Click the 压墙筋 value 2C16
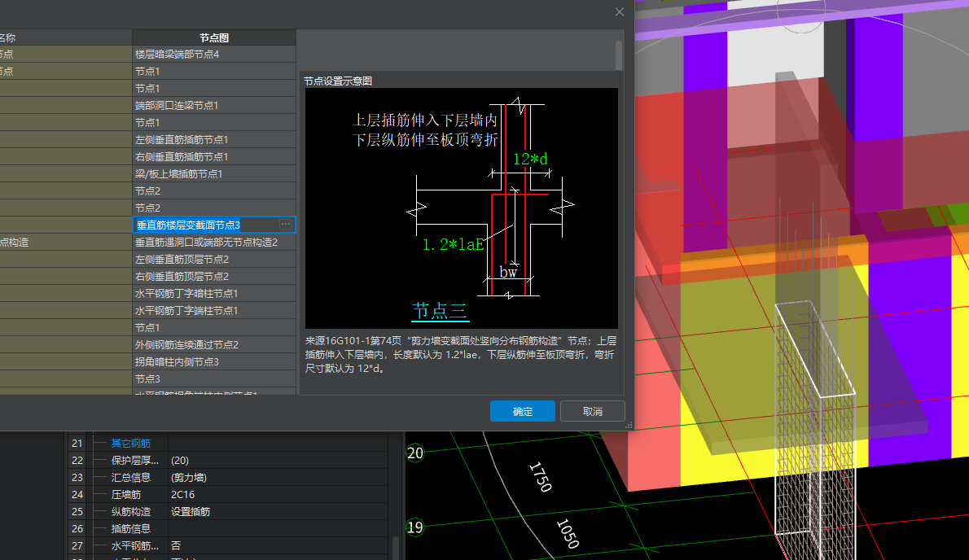Screen dimensions: 969x560 tap(278, 495)
